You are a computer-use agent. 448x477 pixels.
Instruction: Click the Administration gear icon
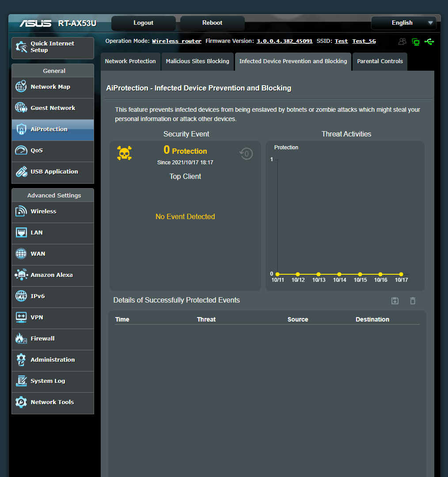click(21, 360)
